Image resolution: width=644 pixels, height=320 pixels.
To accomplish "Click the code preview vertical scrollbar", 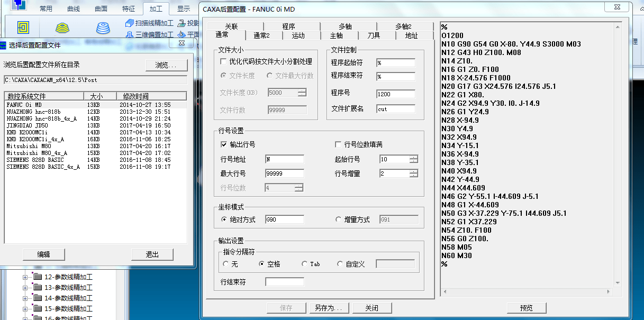I will tap(617, 155).
